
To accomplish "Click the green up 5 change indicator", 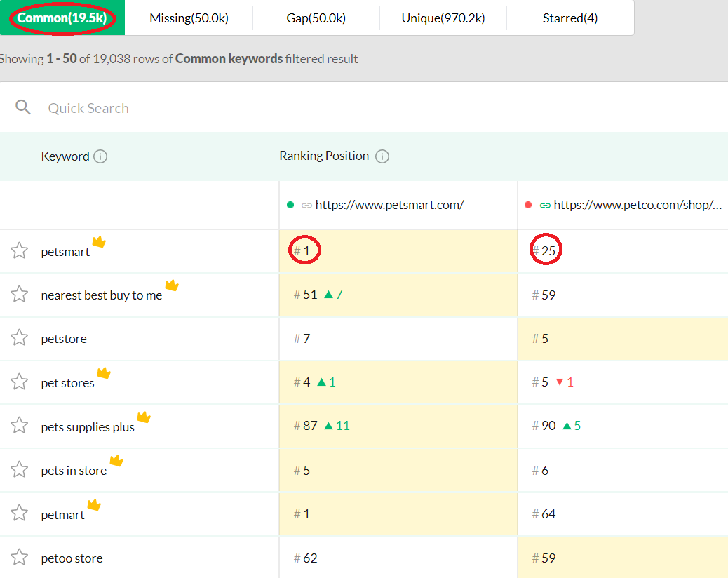I will coord(572,426).
